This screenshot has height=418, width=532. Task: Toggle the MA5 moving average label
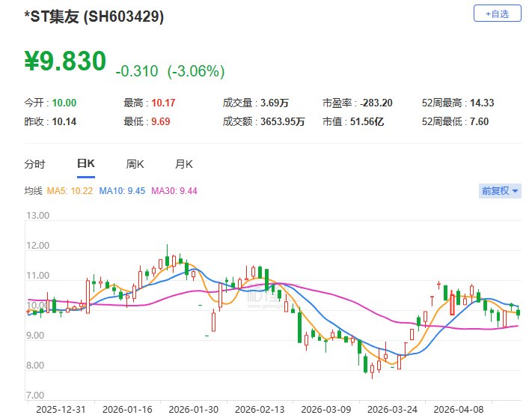click(70, 191)
